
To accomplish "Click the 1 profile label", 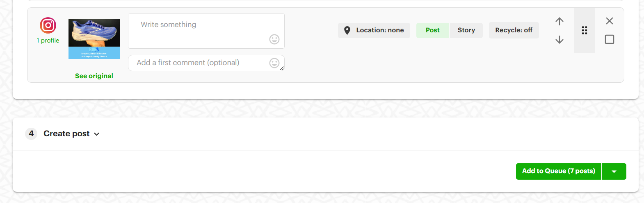I will click(48, 41).
